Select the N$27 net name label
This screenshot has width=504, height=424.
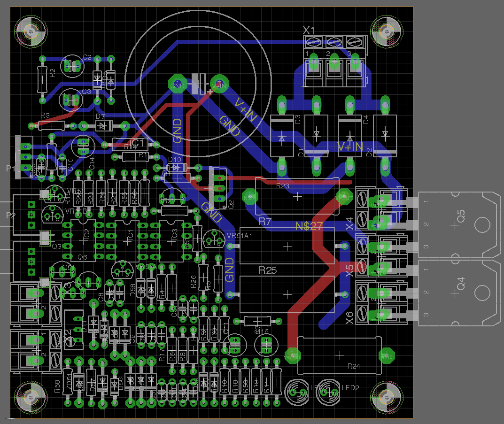click(309, 226)
